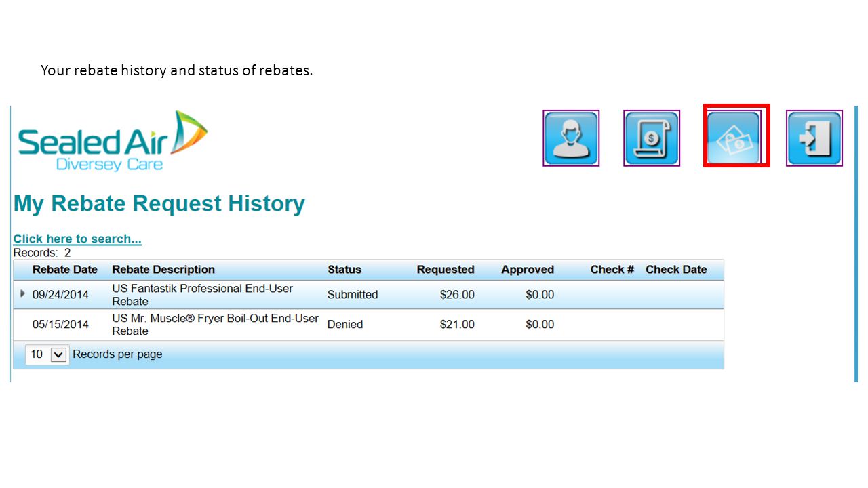Screen dimensions: 868x488
Task: Sort by Check Date column header
Action: click(x=676, y=269)
